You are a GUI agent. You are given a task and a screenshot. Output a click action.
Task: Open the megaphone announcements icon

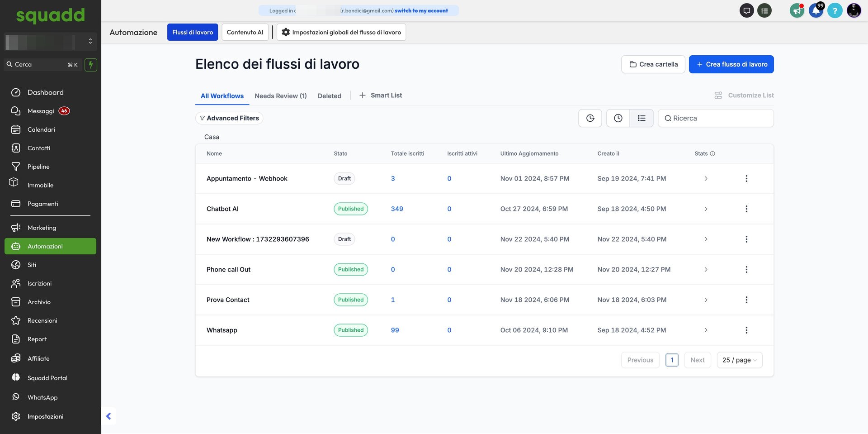[797, 10]
